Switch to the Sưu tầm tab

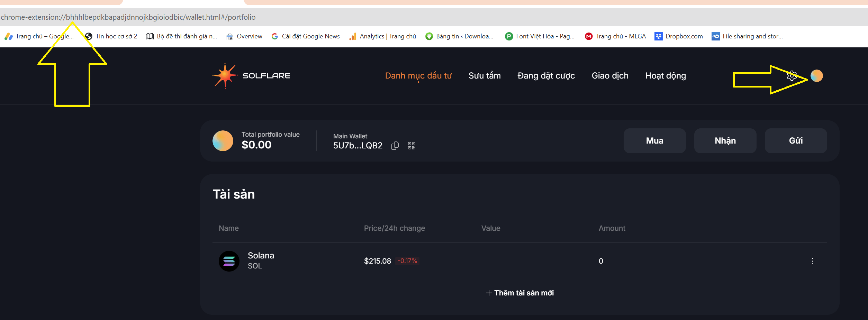coord(485,76)
